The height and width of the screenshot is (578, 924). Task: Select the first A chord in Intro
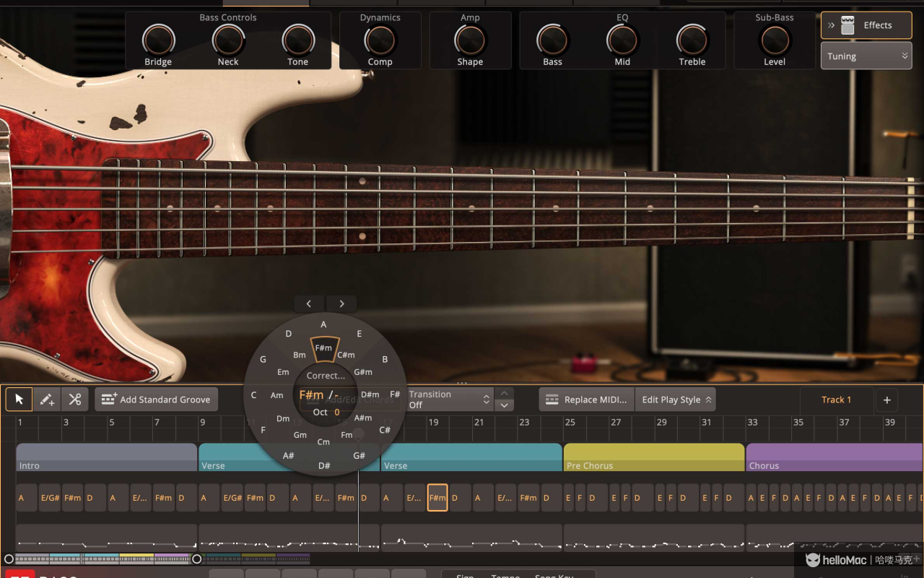27,498
